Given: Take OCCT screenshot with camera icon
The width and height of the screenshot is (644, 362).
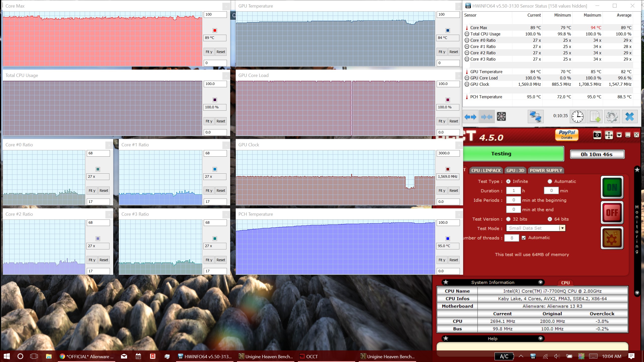Looking at the screenshot, I should [x=597, y=135].
